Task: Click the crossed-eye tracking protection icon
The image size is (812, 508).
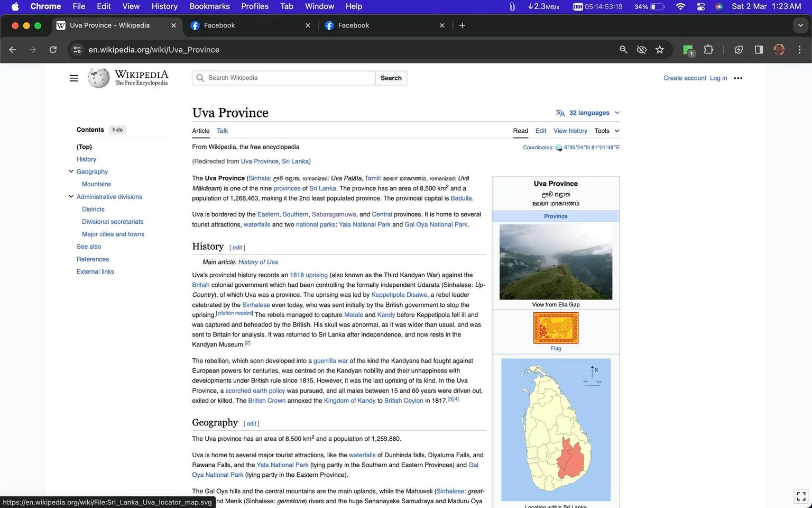Action: click(x=641, y=50)
